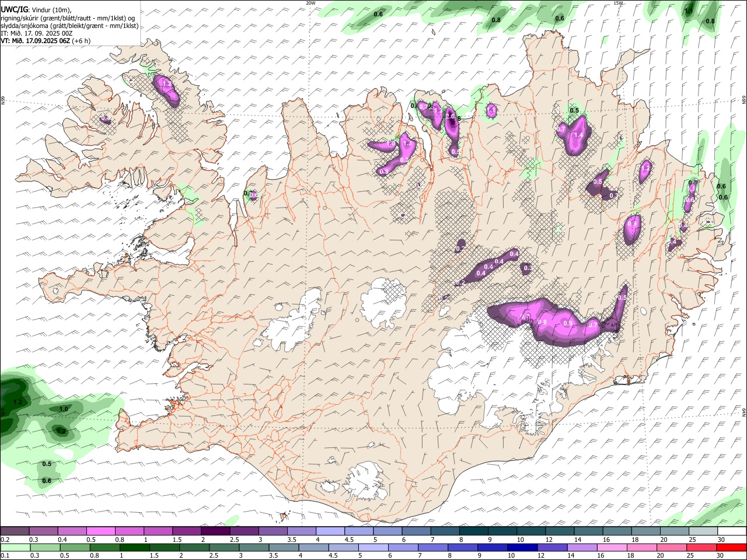Pick the 0.3–0.5 green swatch in the lower legend row
Screen dimensions: 747x560
pyautogui.click(x=46, y=548)
